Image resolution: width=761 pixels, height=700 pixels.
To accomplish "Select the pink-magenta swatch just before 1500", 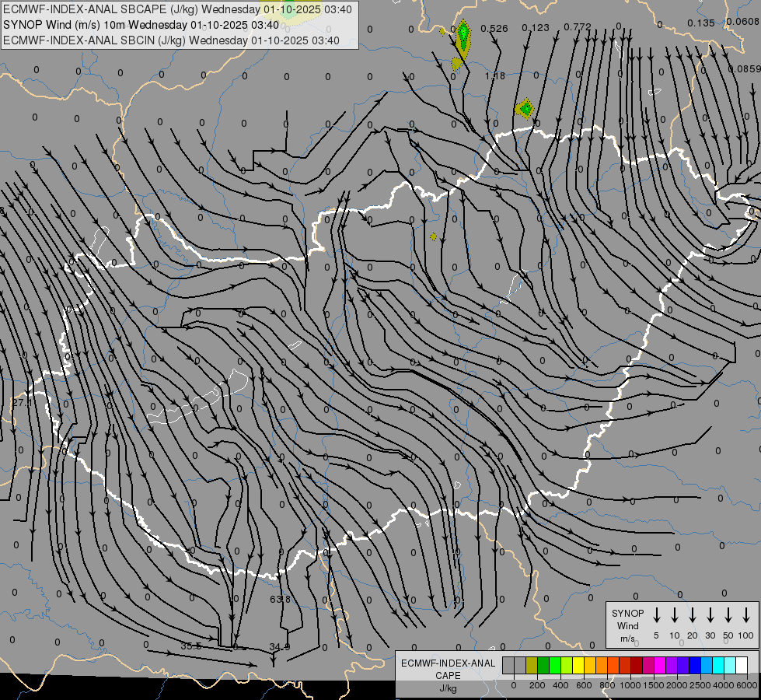I will [648, 665].
